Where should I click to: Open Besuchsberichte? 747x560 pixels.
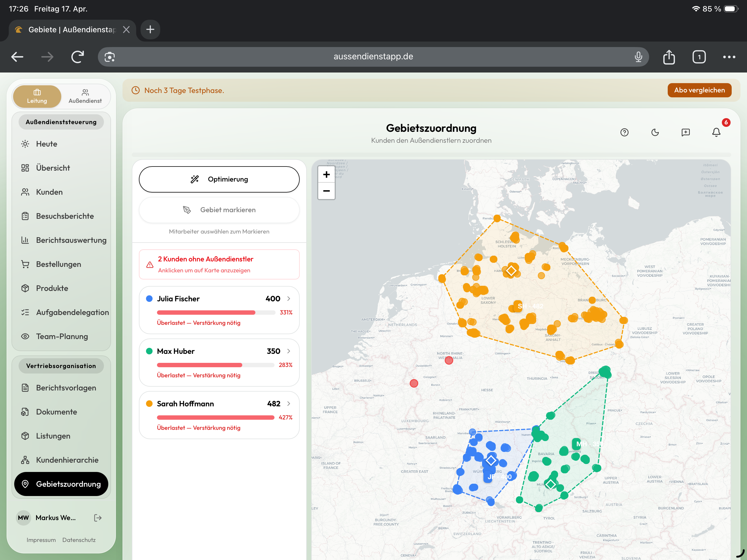(x=61, y=216)
